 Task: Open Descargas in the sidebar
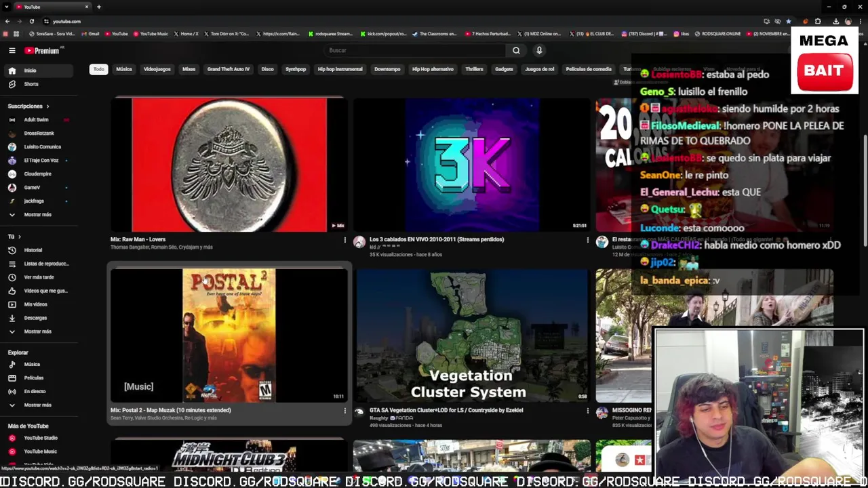pos(39,318)
